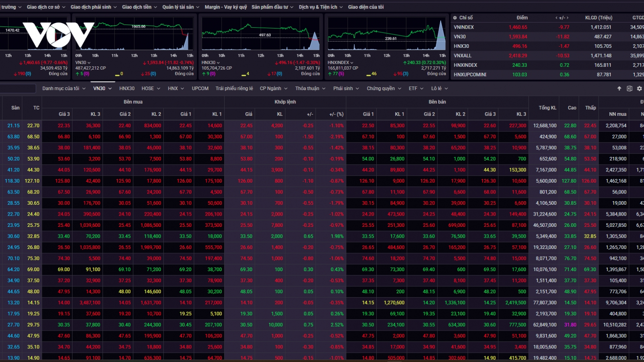The width and height of the screenshot is (644, 362).
Task: Open the Giao dịch cơ sở menu
Action: pos(46,7)
